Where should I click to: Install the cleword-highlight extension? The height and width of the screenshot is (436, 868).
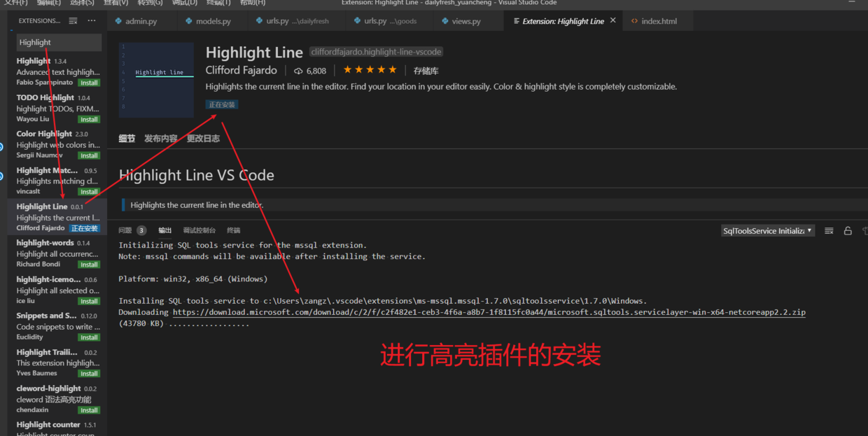[89, 410]
